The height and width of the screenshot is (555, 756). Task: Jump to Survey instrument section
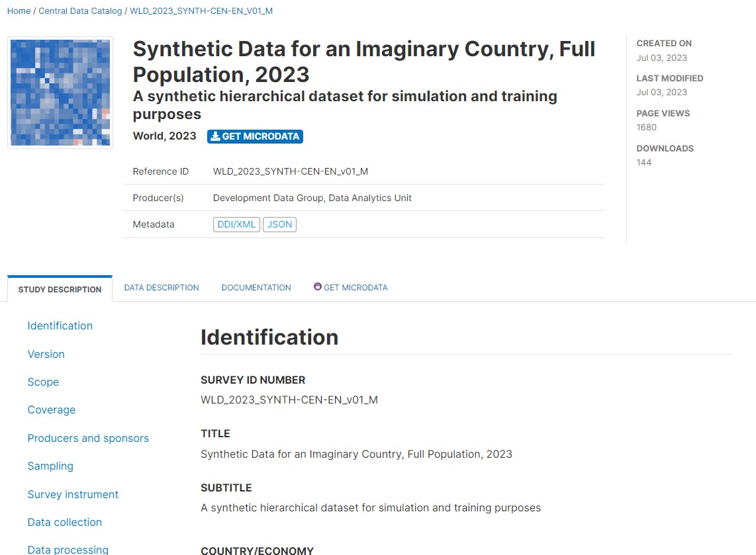73,494
